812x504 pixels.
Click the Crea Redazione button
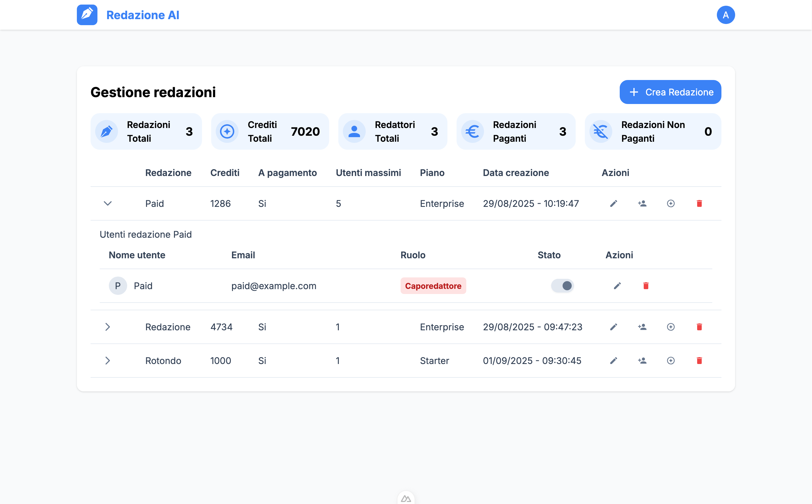[x=670, y=92]
